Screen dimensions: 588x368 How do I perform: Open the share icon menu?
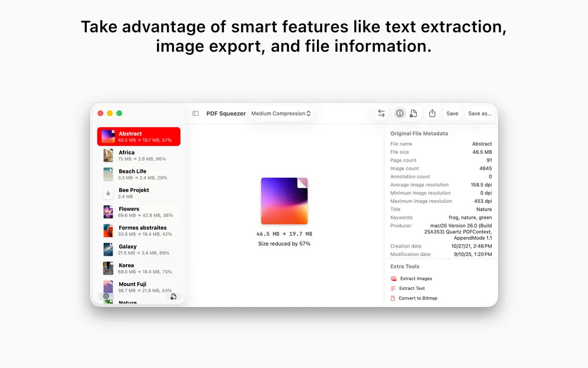432,113
